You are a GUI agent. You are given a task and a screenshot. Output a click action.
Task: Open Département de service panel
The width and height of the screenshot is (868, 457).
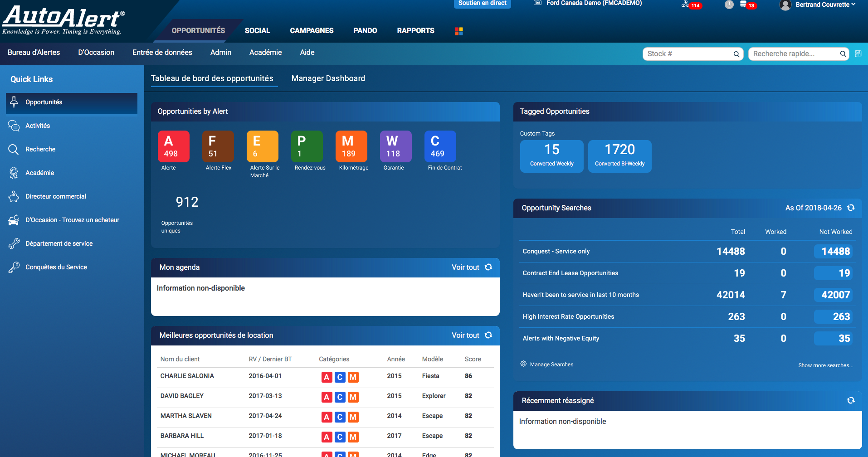point(59,243)
